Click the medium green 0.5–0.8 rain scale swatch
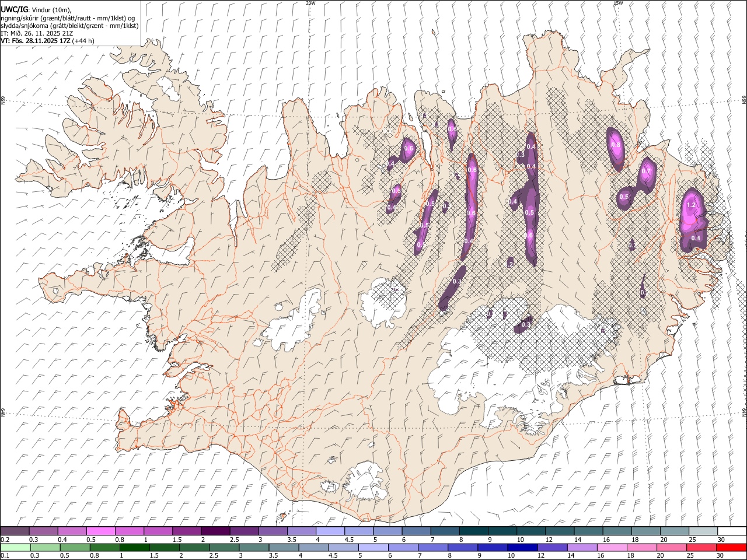 pos(75,547)
